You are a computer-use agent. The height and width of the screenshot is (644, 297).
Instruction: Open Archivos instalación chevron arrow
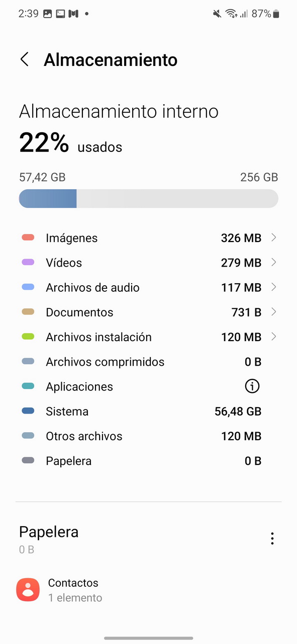coord(273,337)
